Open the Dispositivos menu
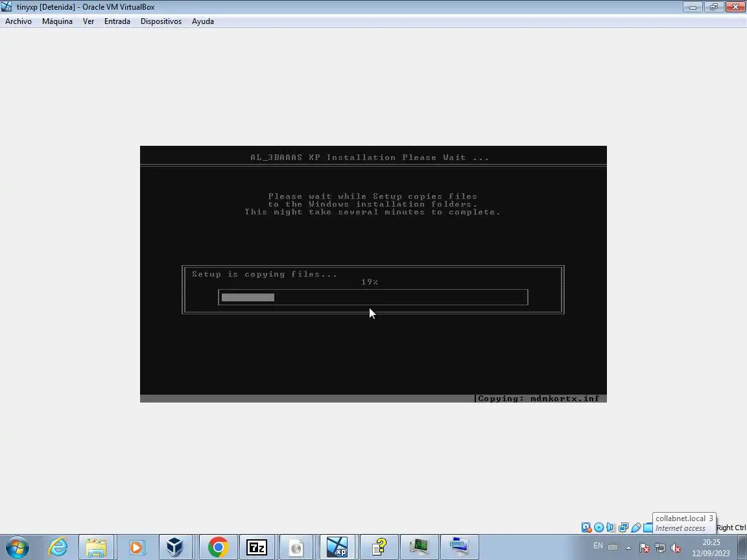 (x=161, y=21)
